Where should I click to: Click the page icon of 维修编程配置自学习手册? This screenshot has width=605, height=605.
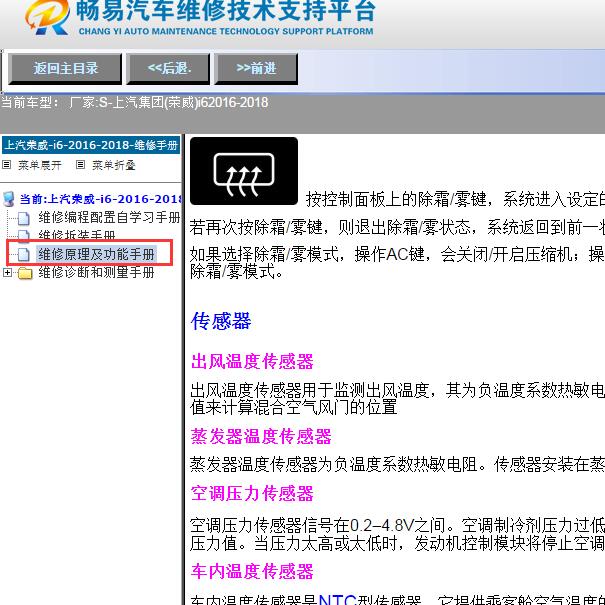click(24, 218)
